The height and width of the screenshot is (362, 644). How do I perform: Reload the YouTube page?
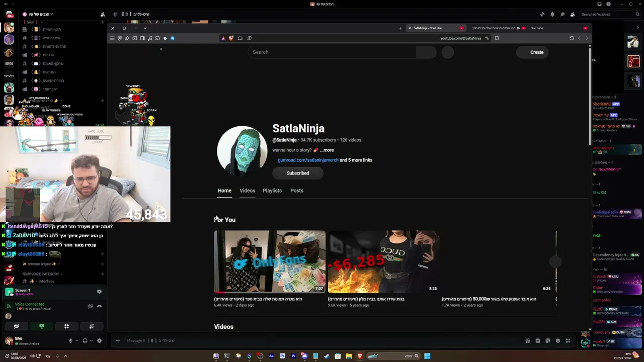[x=572, y=38]
